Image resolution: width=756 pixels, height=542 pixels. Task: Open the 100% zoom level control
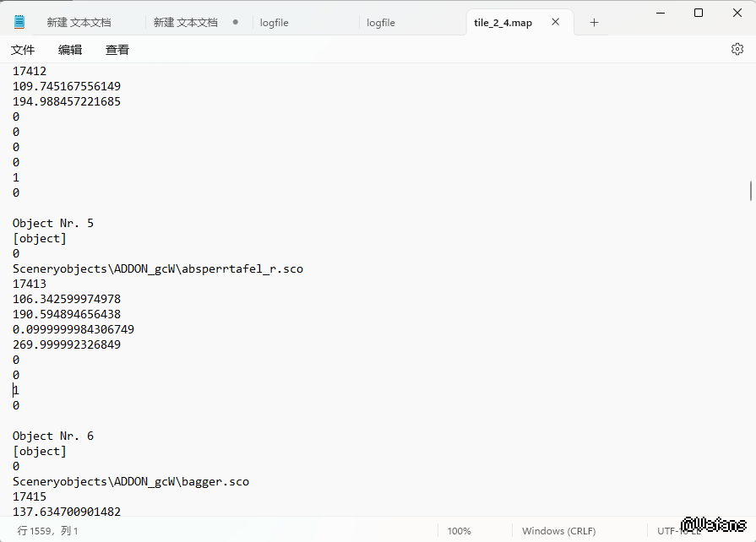(459, 531)
